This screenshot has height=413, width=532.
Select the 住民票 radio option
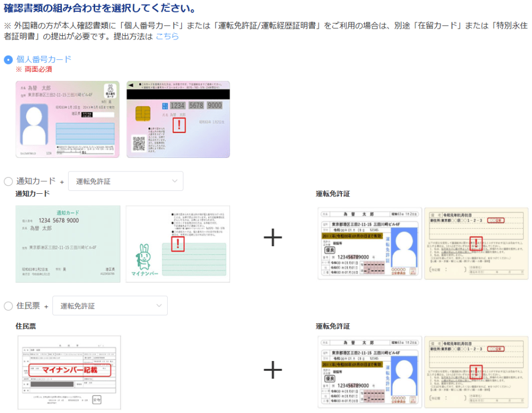[x=8, y=306]
